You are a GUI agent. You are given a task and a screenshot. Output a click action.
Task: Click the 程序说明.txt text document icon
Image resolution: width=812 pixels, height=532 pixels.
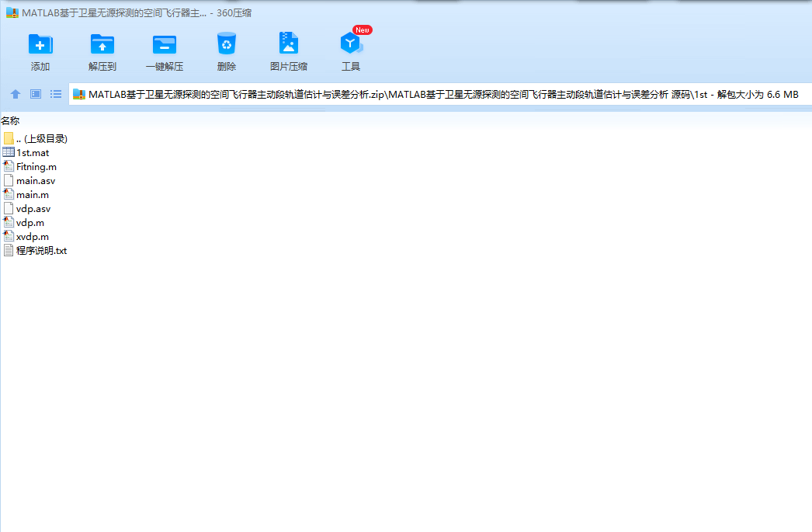pos(9,250)
